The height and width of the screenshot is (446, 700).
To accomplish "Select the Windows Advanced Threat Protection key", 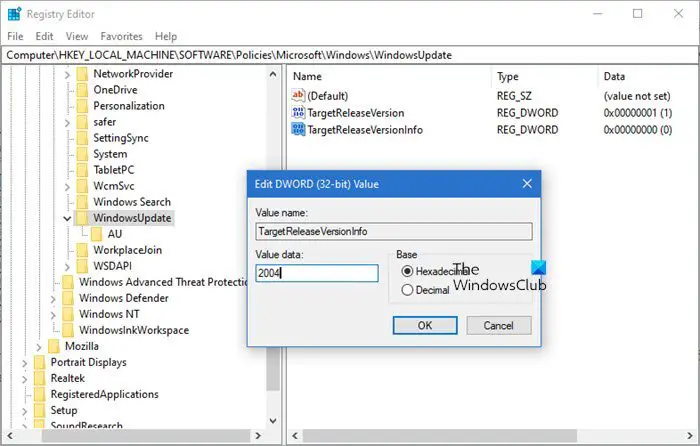I will point(163,282).
